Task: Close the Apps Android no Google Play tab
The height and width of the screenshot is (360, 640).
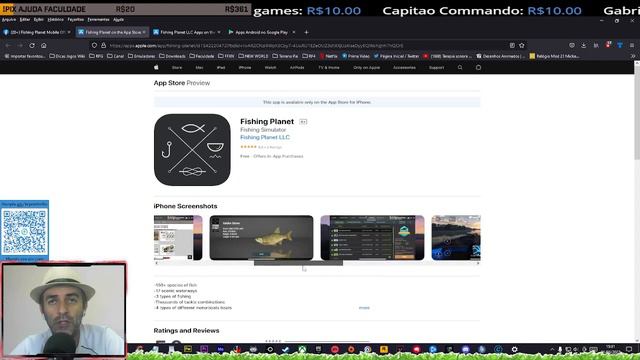Action: coord(293,32)
